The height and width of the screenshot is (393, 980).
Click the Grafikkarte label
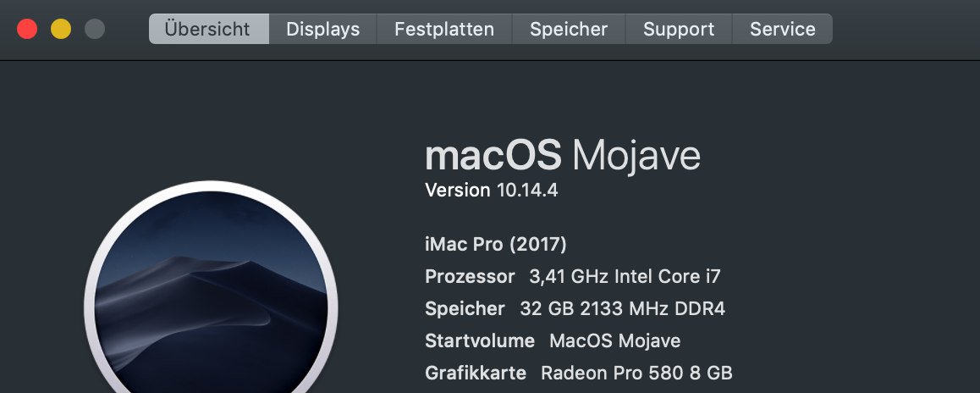(x=475, y=374)
